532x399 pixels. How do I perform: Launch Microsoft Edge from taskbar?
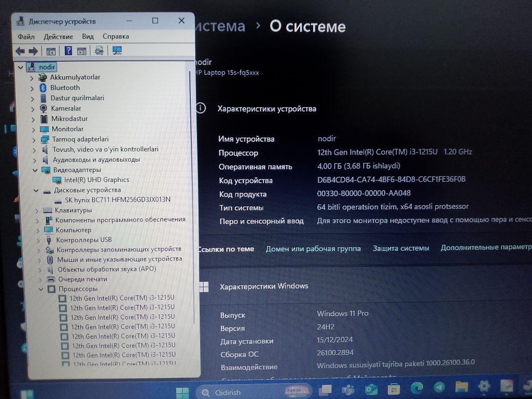(416, 387)
